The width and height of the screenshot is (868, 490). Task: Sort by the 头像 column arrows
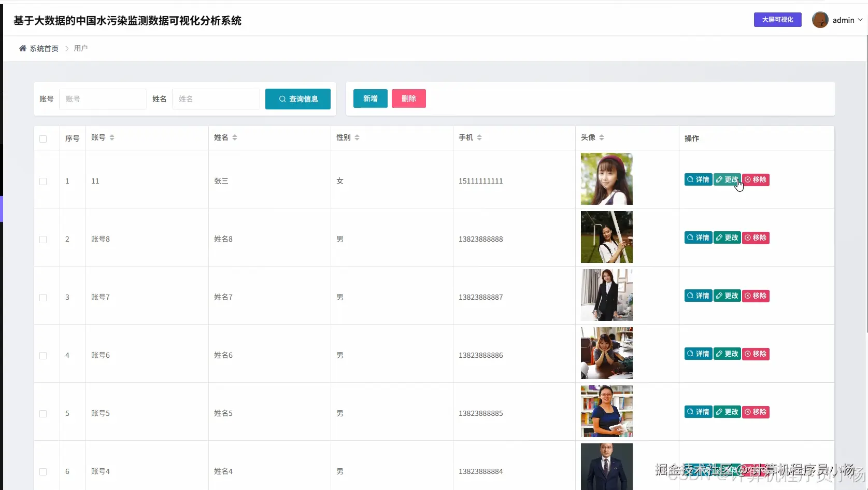tap(602, 137)
